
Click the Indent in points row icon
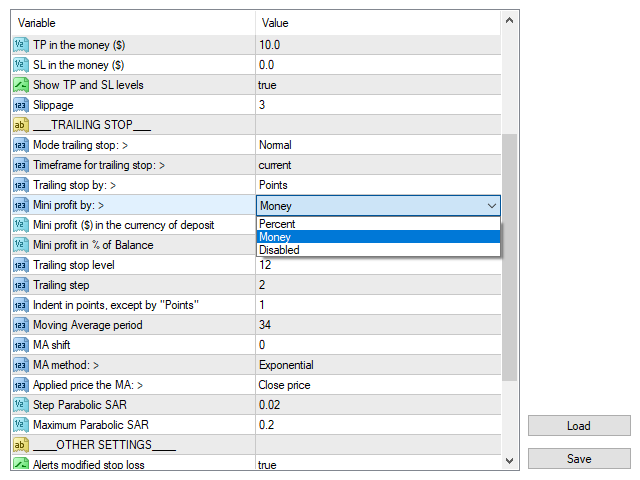pos(21,305)
